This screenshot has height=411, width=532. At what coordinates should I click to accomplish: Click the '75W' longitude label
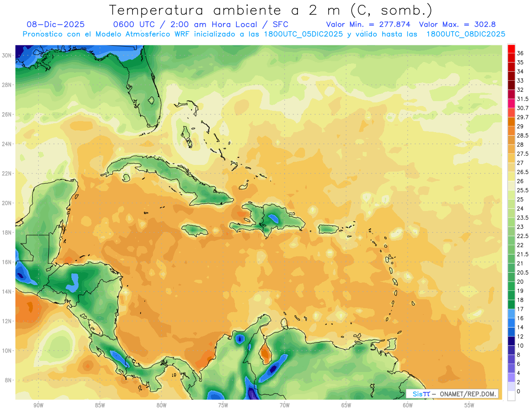223,406
